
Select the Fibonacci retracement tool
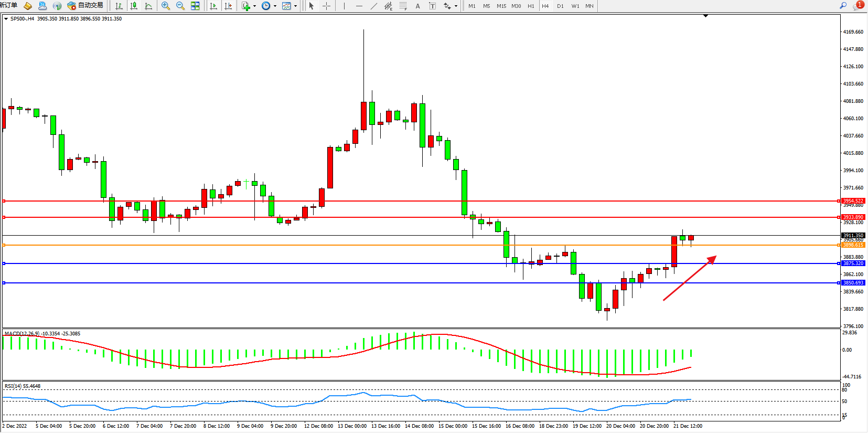[x=403, y=6]
